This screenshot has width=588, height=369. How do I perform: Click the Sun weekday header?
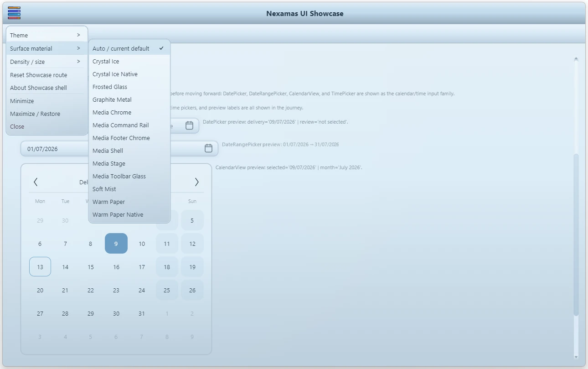pos(192,201)
